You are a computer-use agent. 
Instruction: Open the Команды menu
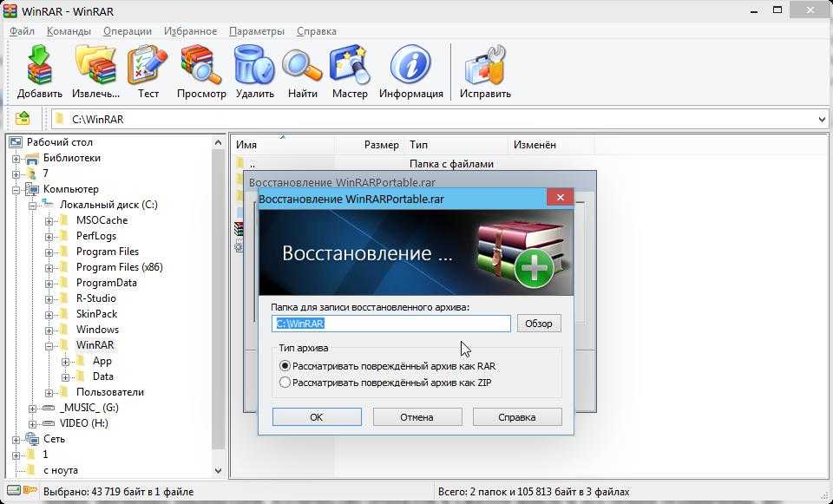click(x=69, y=31)
